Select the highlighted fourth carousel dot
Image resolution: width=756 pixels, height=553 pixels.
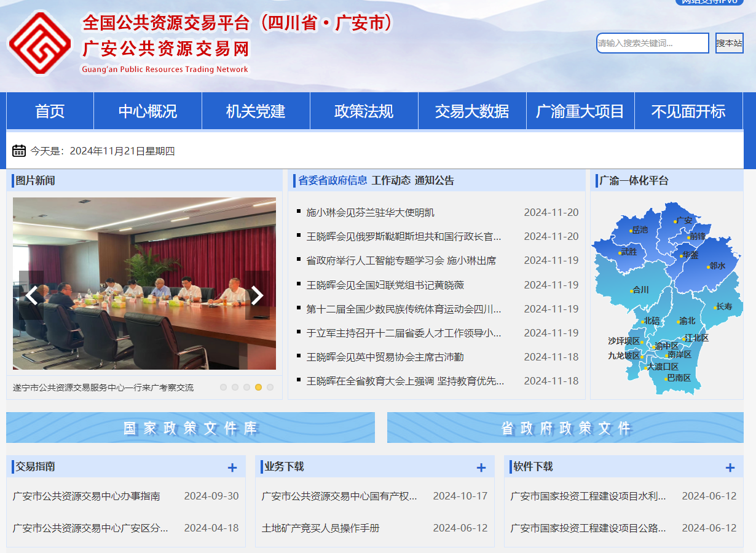[258, 388]
